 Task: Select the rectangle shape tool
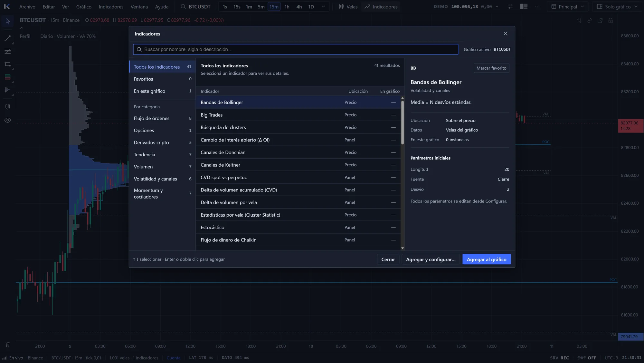(8, 64)
